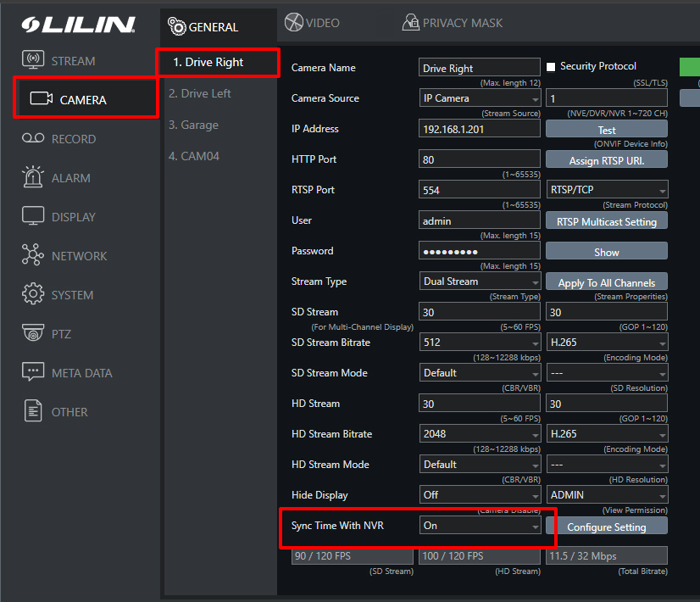Switch to the VIDEO tab

tap(312, 23)
